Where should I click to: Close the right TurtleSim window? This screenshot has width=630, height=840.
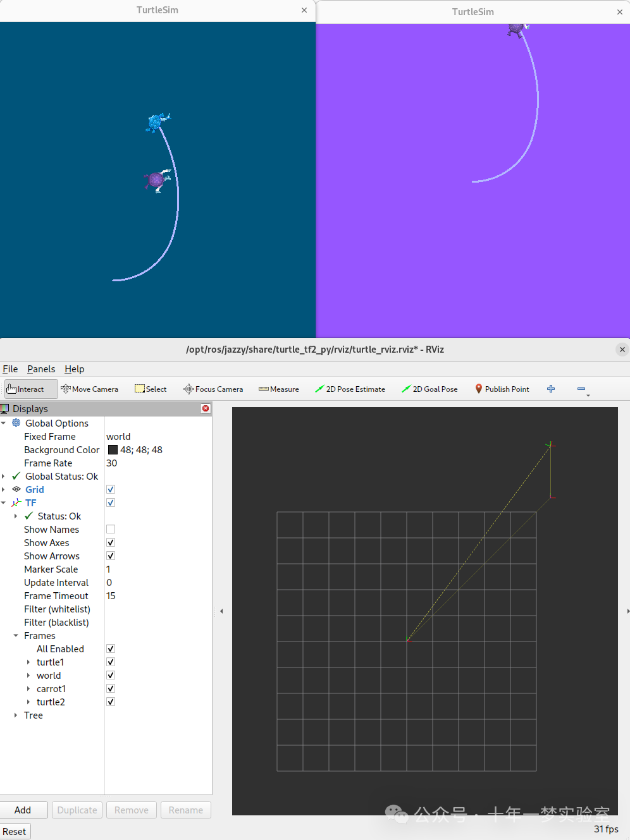click(619, 12)
